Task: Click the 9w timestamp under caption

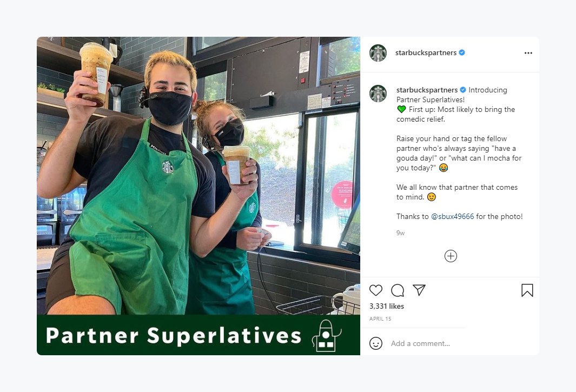Action: click(400, 233)
